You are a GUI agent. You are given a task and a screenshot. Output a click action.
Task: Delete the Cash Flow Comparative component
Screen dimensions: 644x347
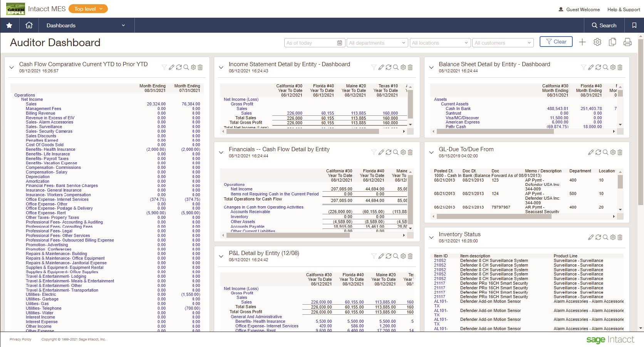tap(200, 67)
